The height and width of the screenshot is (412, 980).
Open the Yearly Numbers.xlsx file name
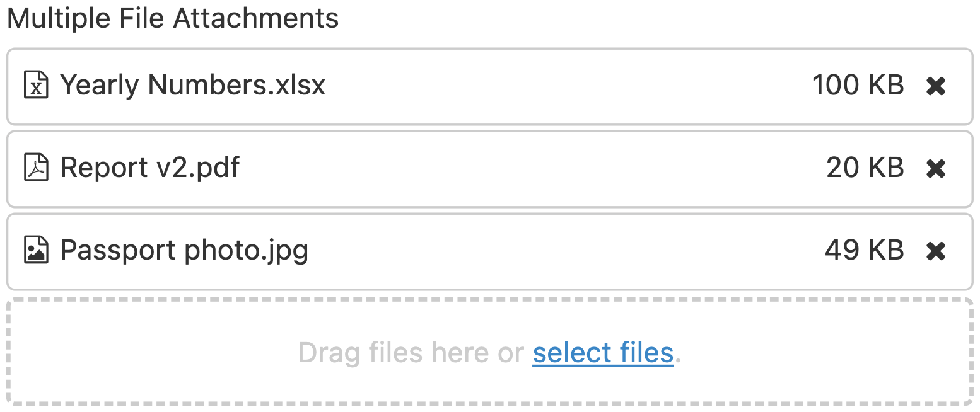pyautogui.click(x=192, y=85)
